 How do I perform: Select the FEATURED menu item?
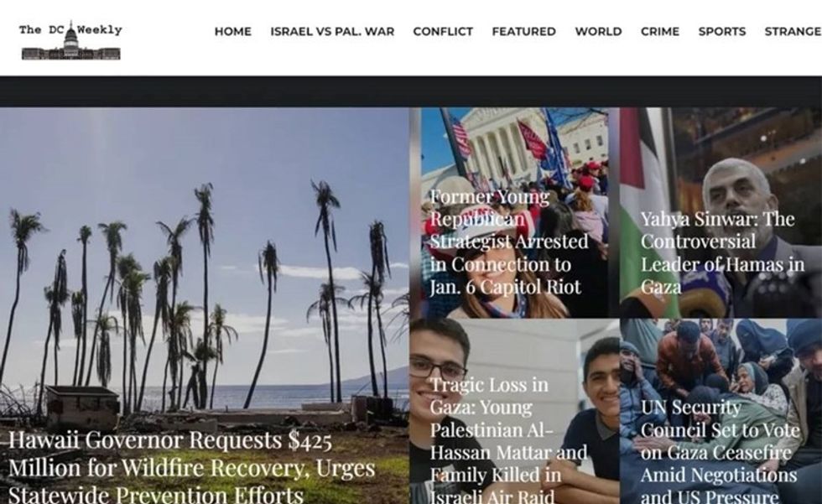[x=523, y=31]
